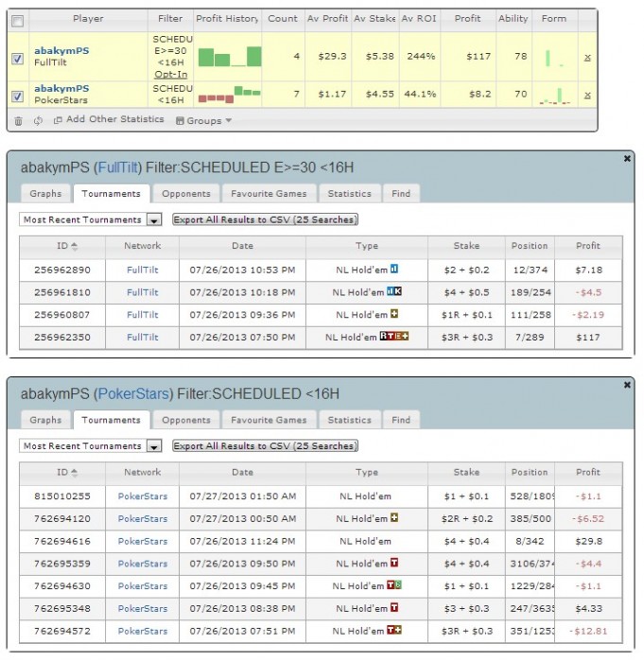Click PokerStars network link for tournament 815010255
The width and height of the screenshot is (644, 662).
[x=142, y=496]
